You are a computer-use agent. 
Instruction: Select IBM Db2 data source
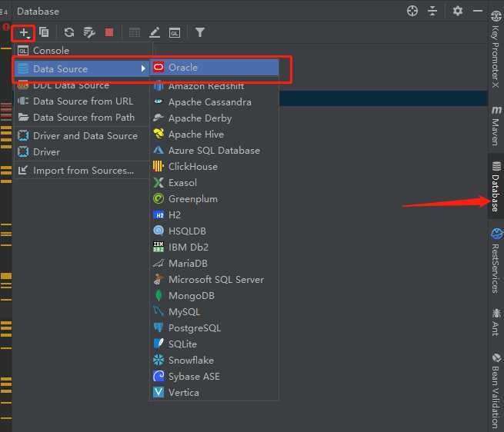tap(215, 248)
